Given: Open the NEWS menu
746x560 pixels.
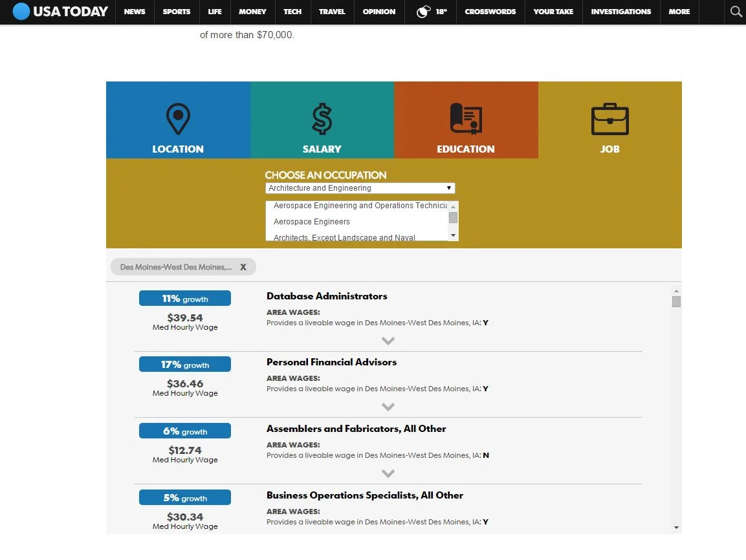Looking at the screenshot, I should pos(135,12).
